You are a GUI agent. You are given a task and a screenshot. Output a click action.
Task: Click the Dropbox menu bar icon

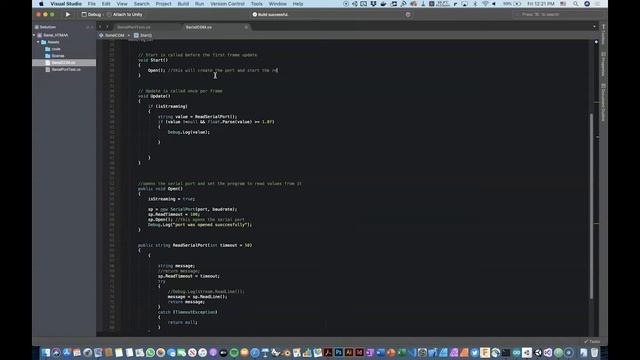(373, 4)
